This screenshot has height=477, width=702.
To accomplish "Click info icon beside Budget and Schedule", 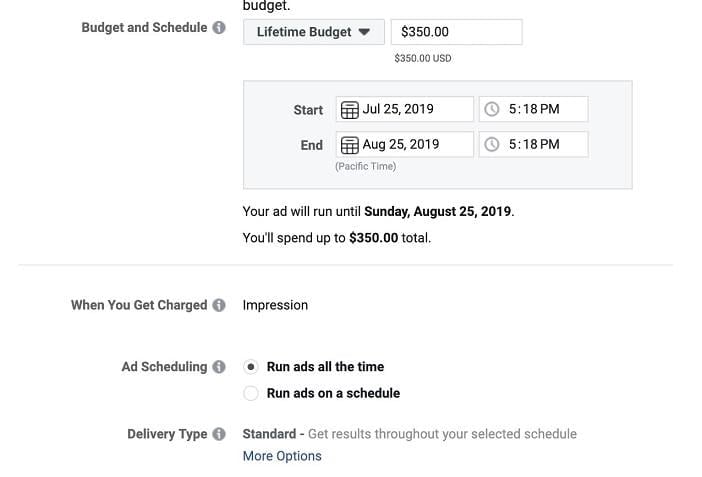I will pos(218,28).
